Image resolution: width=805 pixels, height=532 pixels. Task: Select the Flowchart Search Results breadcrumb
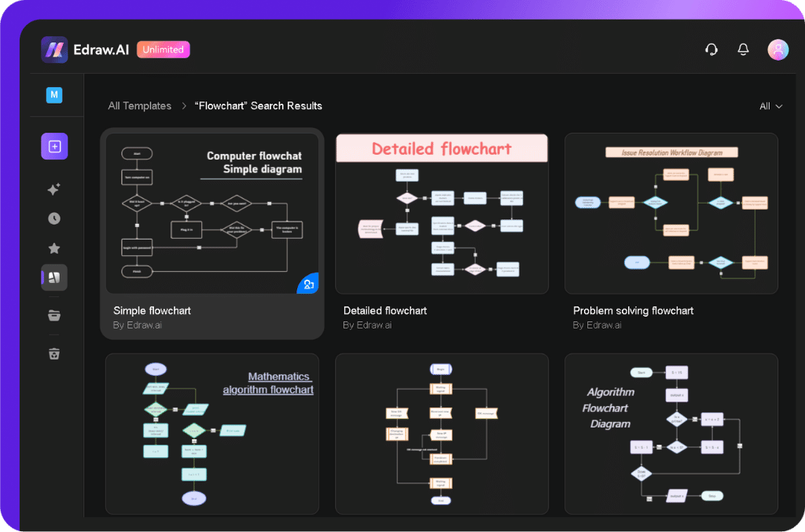[x=258, y=105]
